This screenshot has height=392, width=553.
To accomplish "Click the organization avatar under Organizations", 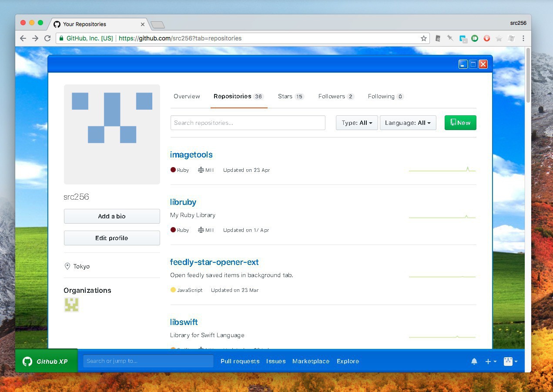I will pyautogui.click(x=71, y=305).
